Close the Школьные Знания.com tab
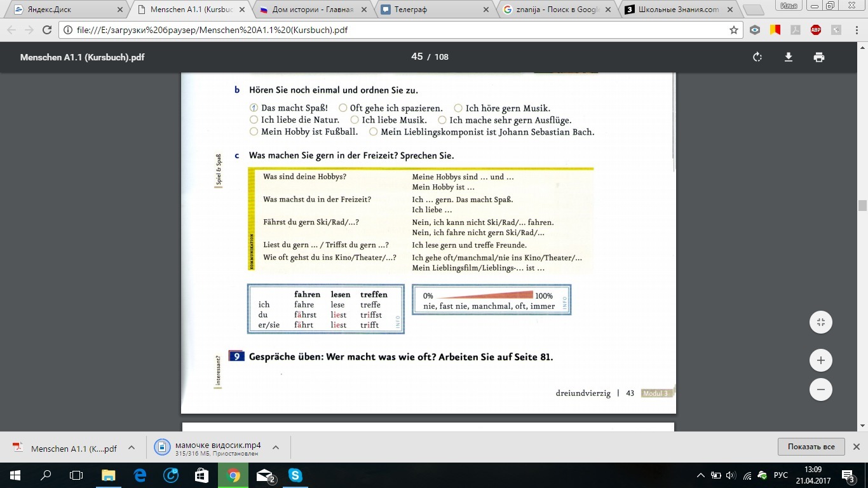Image resolution: width=868 pixels, height=488 pixels. coord(730,10)
